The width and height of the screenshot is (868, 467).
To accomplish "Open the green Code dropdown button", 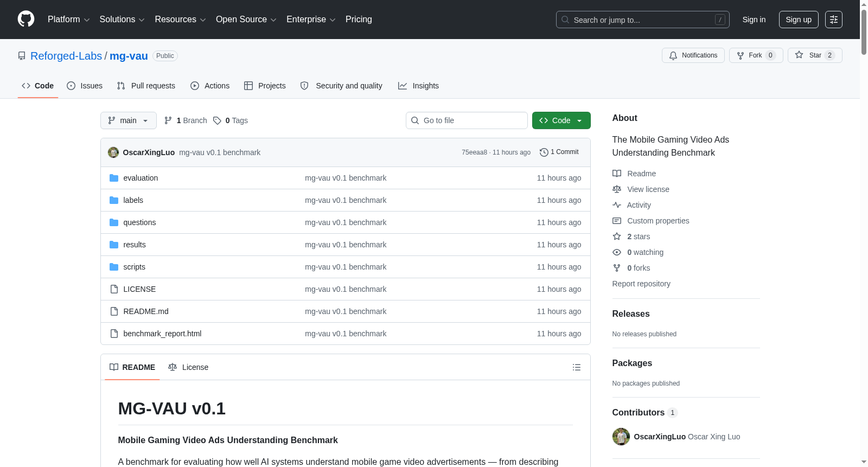I will pos(561,120).
